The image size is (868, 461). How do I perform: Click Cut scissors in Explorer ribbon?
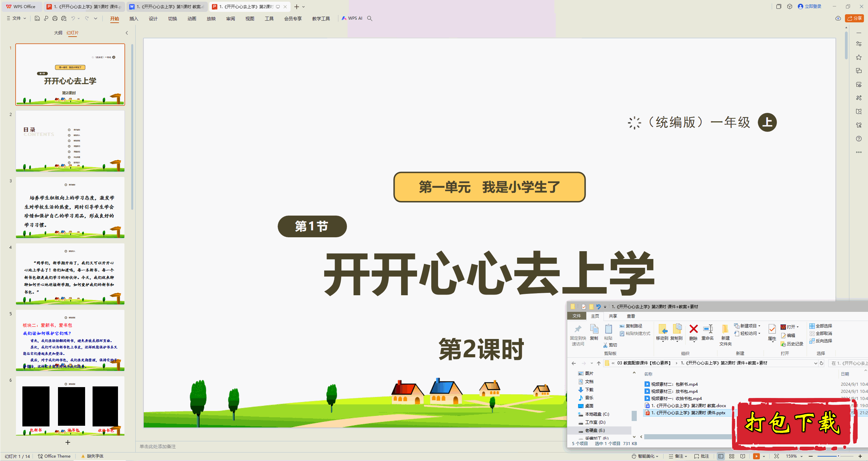(610, 345)
